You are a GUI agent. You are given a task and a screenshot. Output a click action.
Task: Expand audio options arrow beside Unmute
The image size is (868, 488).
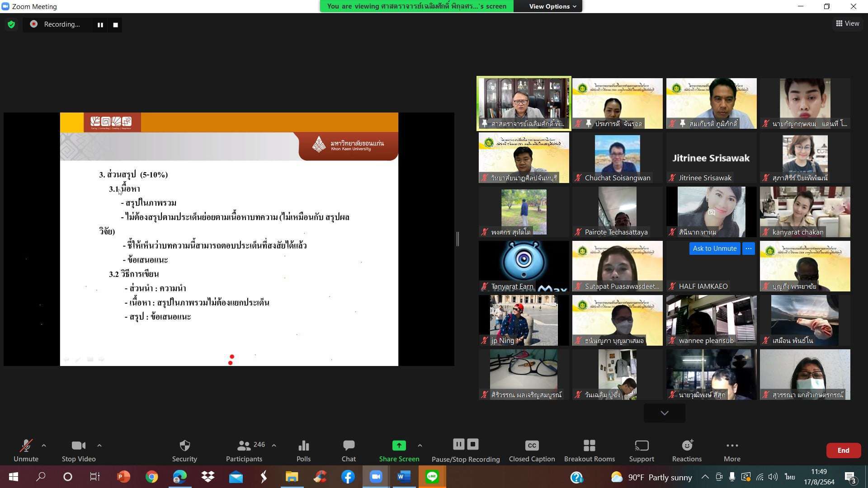[x=44, y=446]
